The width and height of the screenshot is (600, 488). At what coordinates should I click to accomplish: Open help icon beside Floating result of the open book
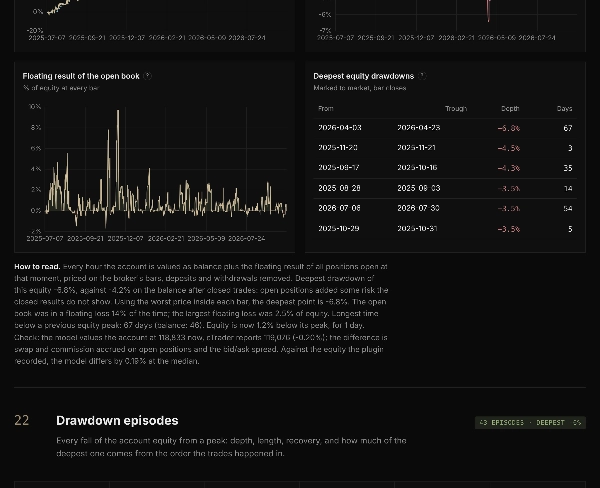coord(147,76)
